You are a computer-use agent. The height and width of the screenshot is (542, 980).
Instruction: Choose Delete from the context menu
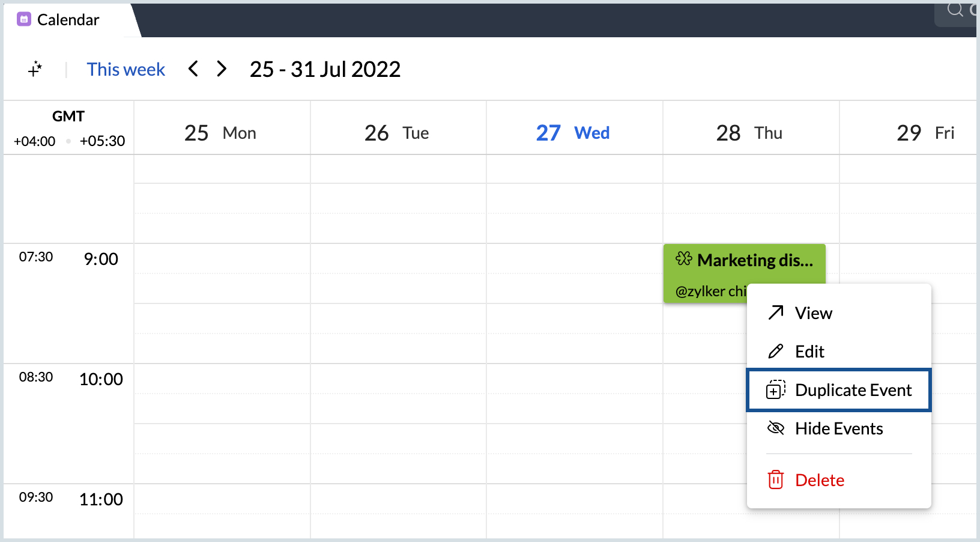(819, 480)
